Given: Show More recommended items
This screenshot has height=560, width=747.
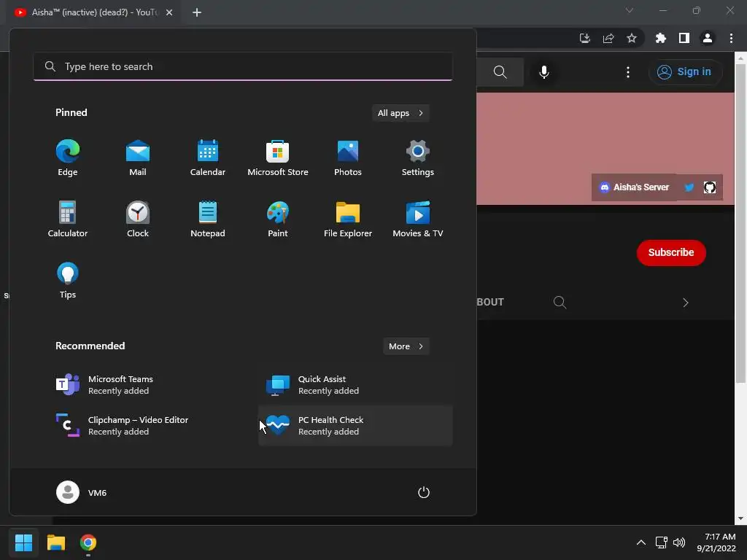Looking at the screenshot, I should (406, 346).
